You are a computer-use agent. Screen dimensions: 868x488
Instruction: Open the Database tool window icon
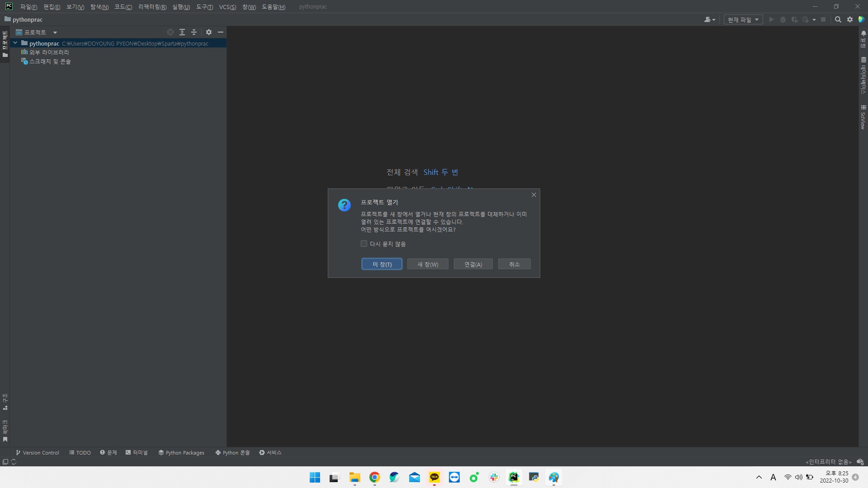(863, 75)
